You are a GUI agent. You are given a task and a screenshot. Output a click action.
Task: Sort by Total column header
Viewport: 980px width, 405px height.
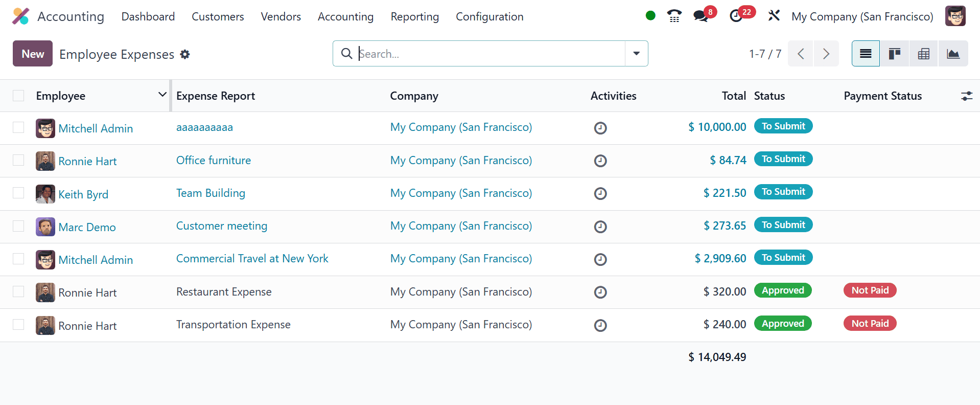[734, 96]
